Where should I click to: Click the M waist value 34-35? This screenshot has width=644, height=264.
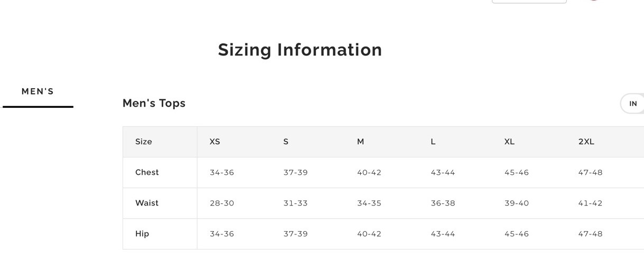[369, 203]
